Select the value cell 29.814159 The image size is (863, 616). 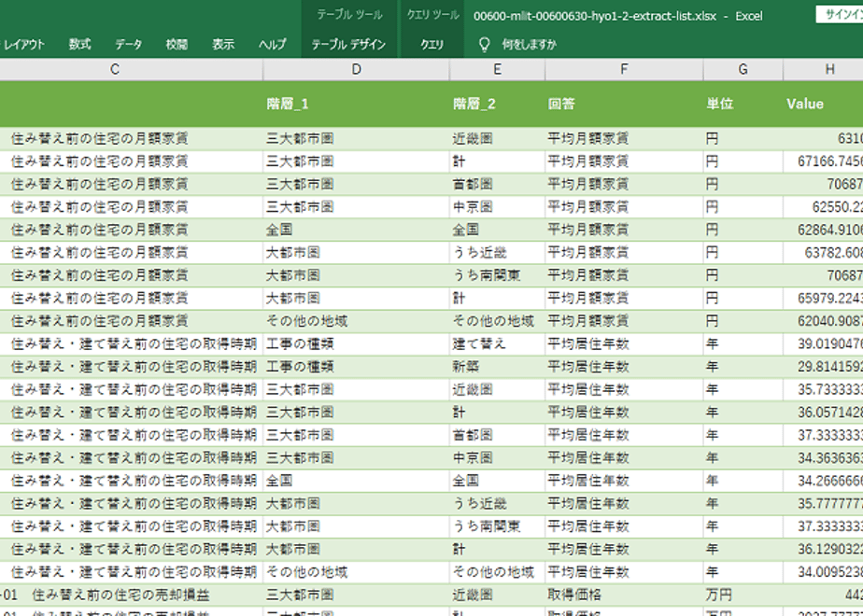[x=824, y=367]
